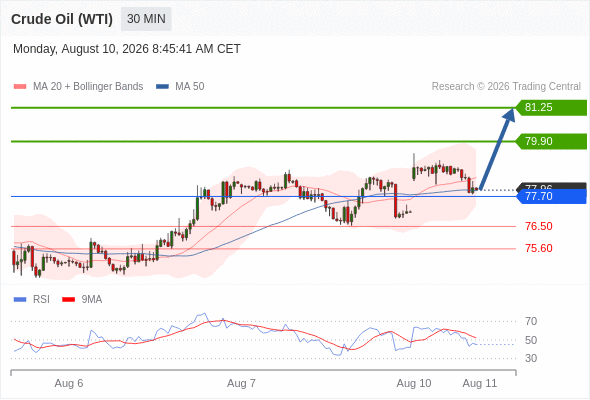The width and height of the screenshot is (590, 400).
Task: Click the Research © 2026 Trading Central credit
Action: click(x=506, y=87)
